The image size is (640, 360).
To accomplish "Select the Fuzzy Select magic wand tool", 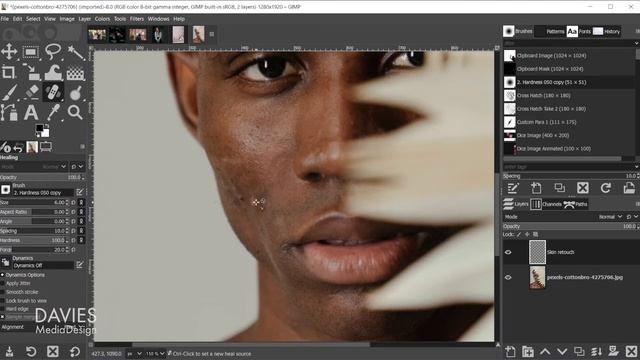I will pyautogui.click(x=76, y=52).
